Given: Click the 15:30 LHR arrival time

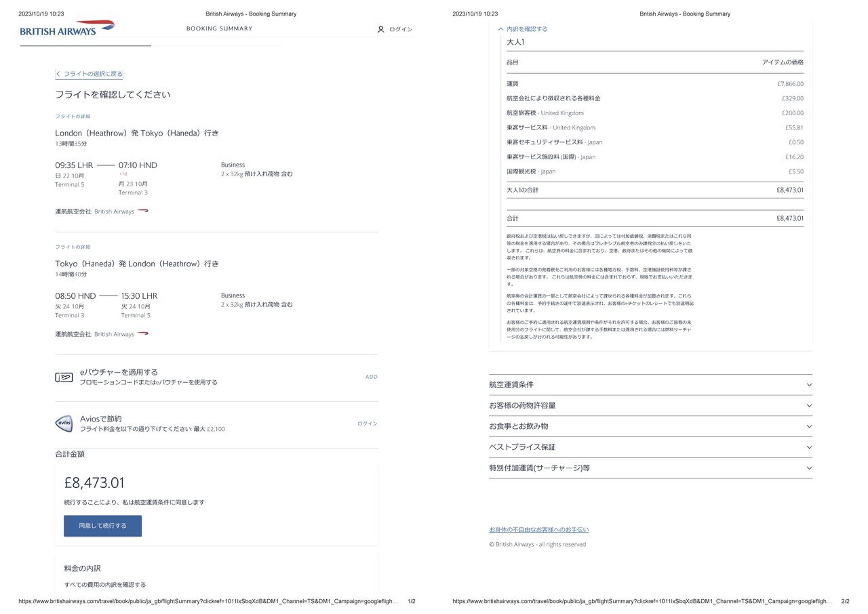Looking at the screenshot, I should coord(140,296).
